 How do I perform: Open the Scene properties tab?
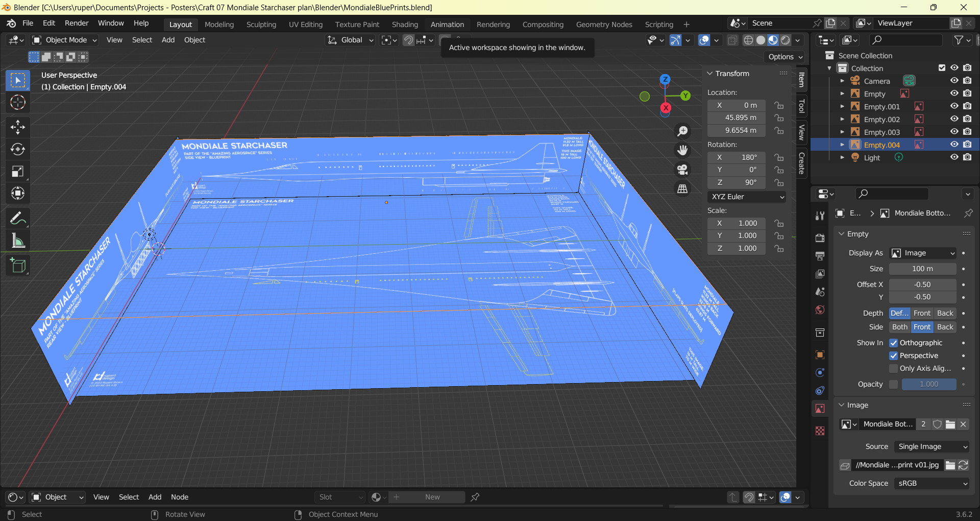pyautogui.click(x=820, y=292)
